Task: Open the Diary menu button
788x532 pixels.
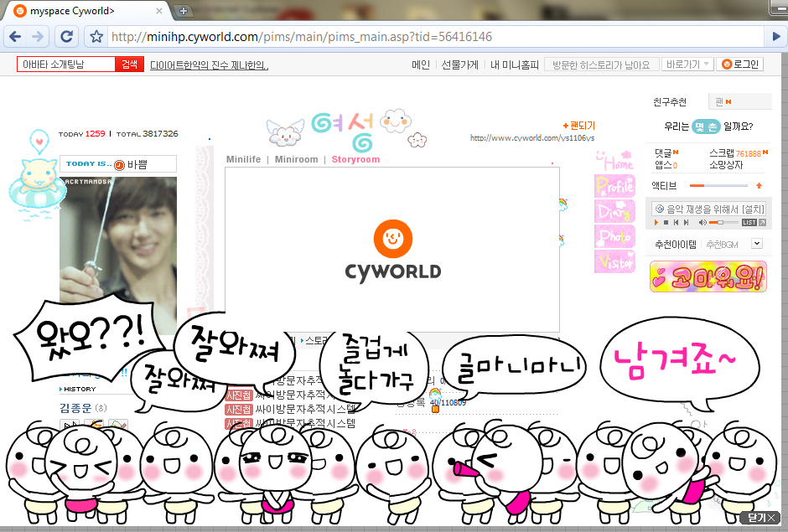Action: pyautogui.click(x=614, y=211)
